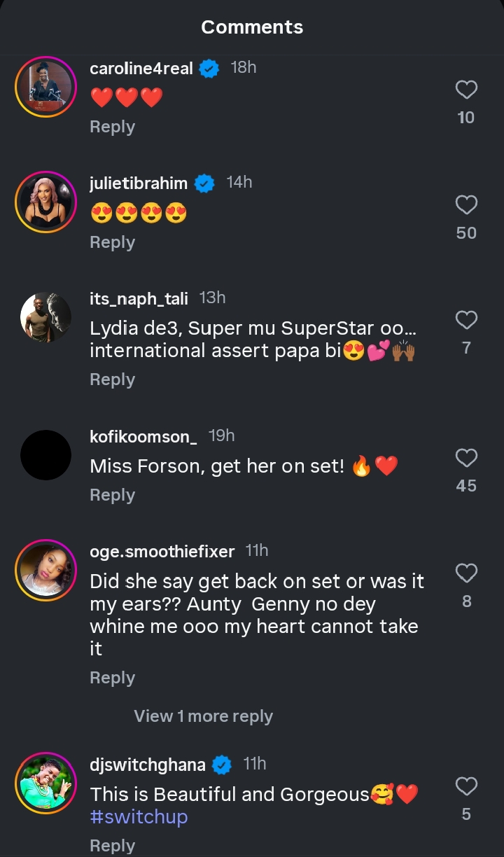
Task: Open the #switchup hashtag
Action: point(139,816)
